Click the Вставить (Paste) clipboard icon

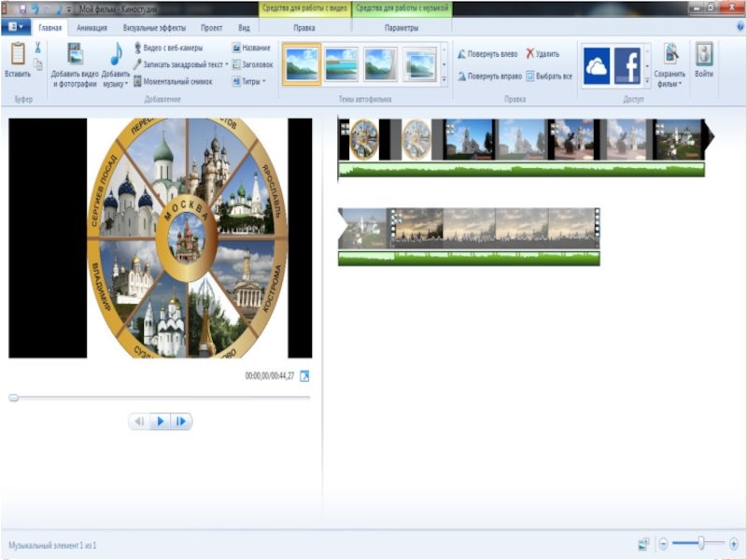pos(17,56)
